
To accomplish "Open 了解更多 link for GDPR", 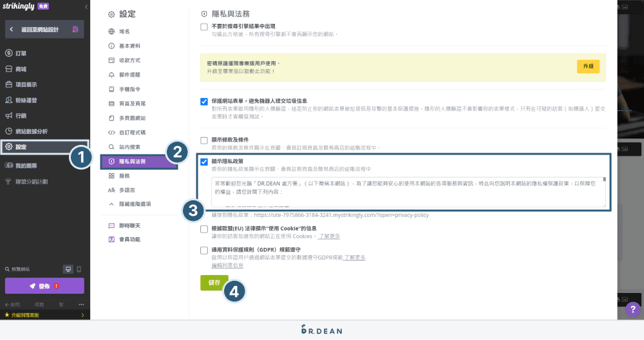I will (354, 258).
